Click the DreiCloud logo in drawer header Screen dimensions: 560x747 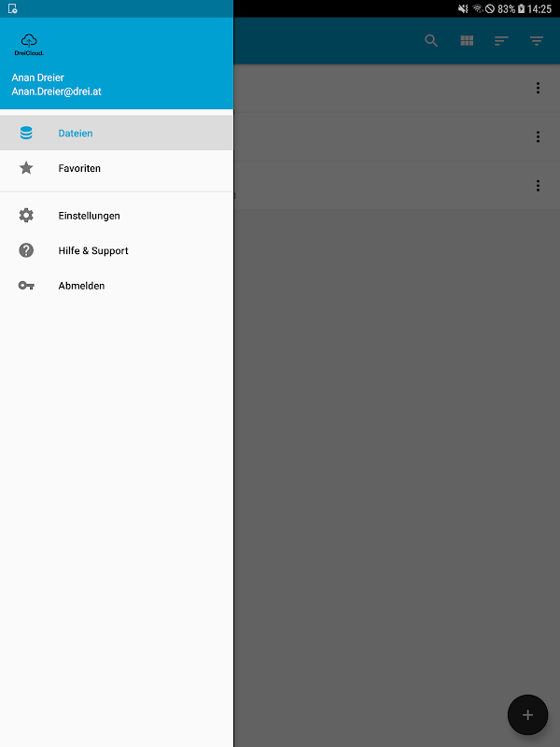[29, 45]
